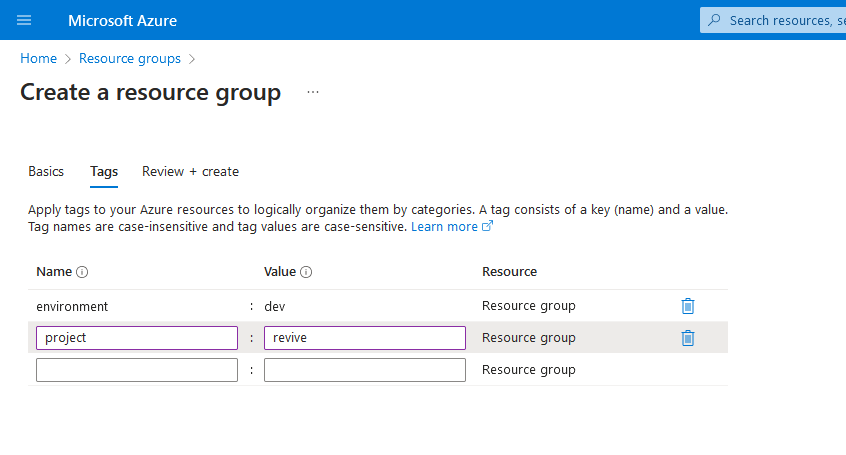Image resolution: width=846 pixels, height=455 pixels.
Task: Click the Name column header
Action: pyautogui.click(x=54, y=272)
